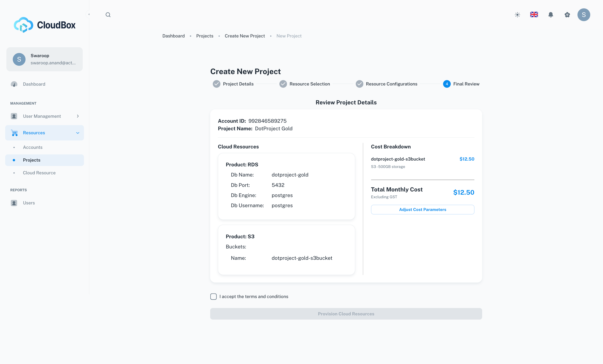Open settings gear icon in header

coord(567,15)
